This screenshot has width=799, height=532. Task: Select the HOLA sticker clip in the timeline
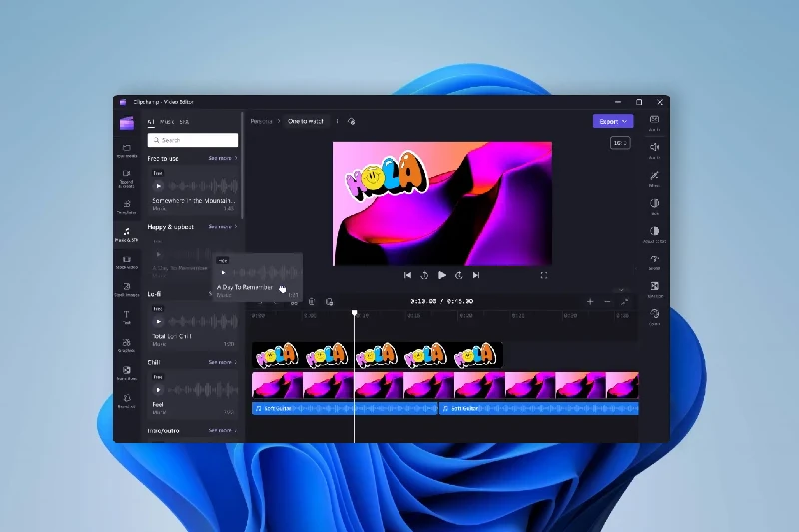(x=378, y=355)
